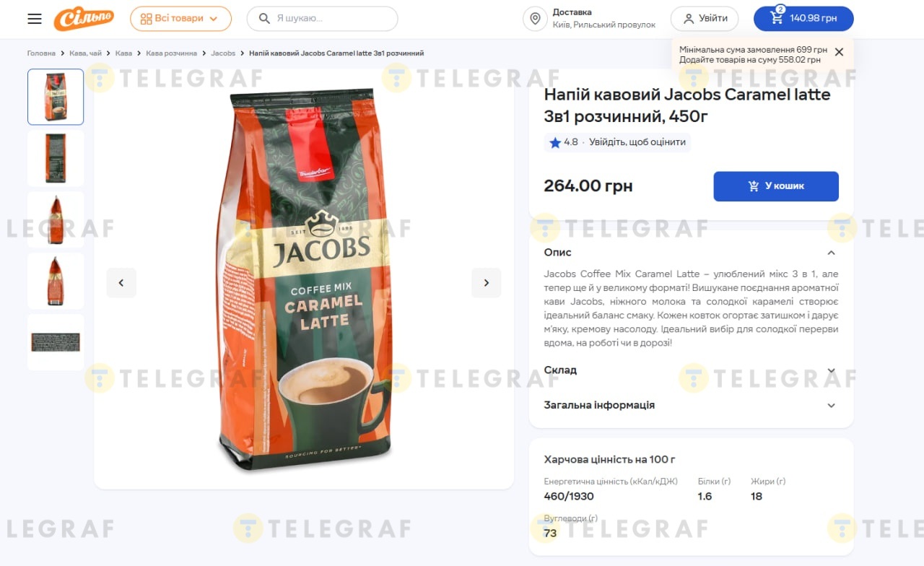Show next product image arrow
The image size is (924, 566).
click(x=487, y=283)
